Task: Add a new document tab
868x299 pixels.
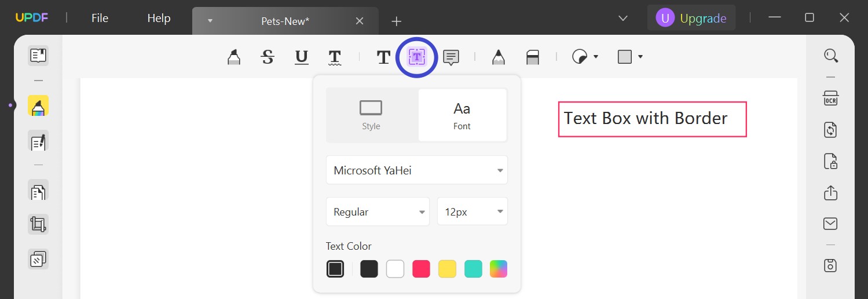Action: (x=396, y=21)
